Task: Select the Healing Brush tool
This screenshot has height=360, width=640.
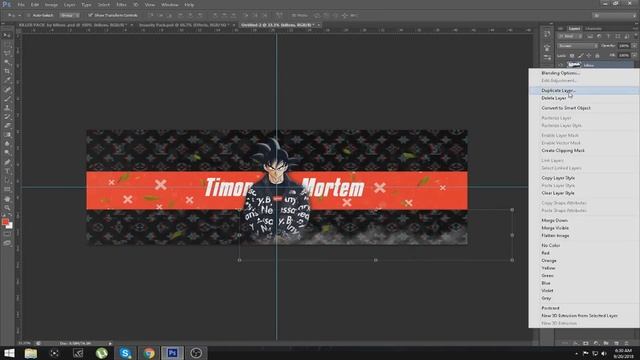Action: [7, 90]
